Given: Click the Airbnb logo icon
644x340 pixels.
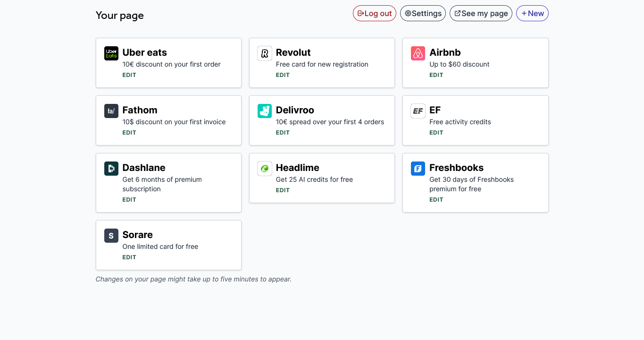Looking at the screenshot, I should (x=418, y=53).
